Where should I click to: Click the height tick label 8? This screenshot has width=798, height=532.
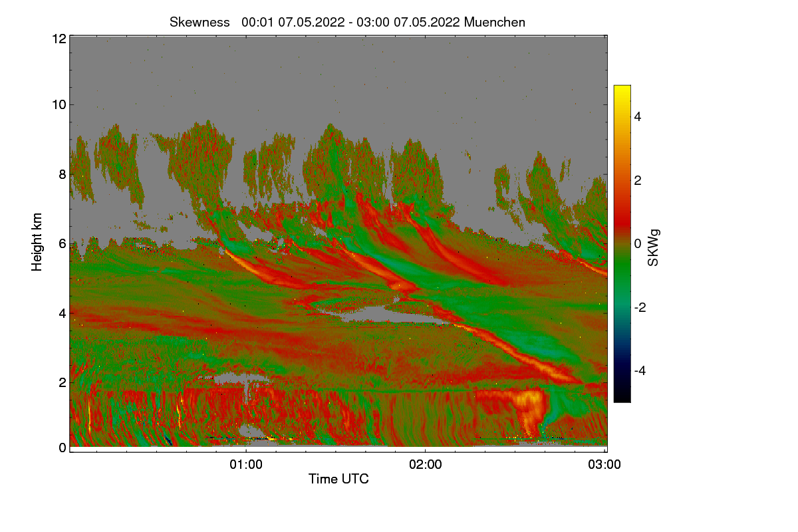[x=63, y=175]
